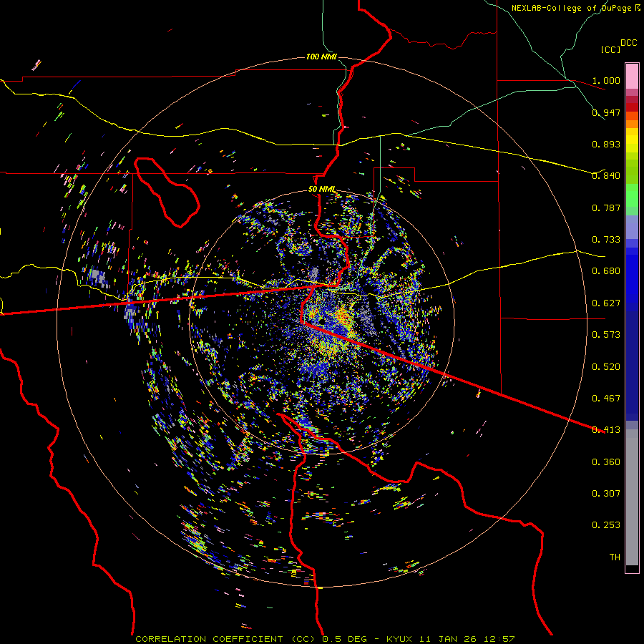Viewport: 644px width, 644px height.
Task: Pick the gray segment of the color bar
Action: (632, 497)
